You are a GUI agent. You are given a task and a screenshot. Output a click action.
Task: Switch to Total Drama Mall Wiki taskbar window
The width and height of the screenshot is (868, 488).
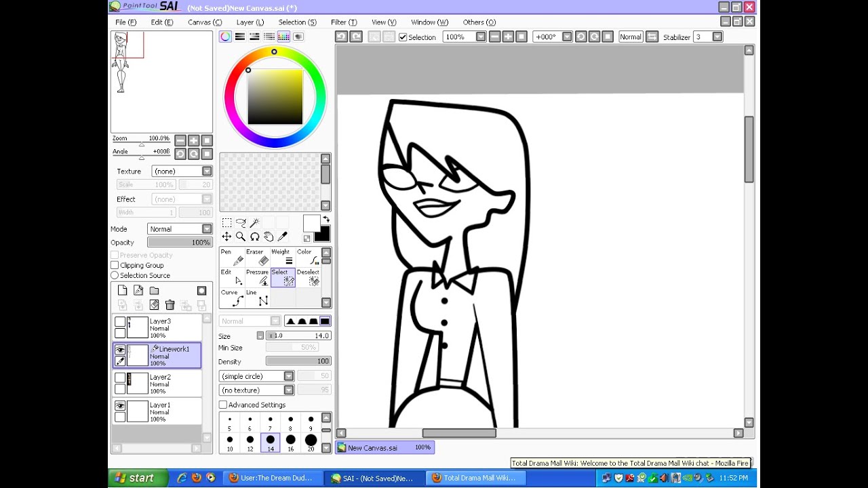(476, 478)
